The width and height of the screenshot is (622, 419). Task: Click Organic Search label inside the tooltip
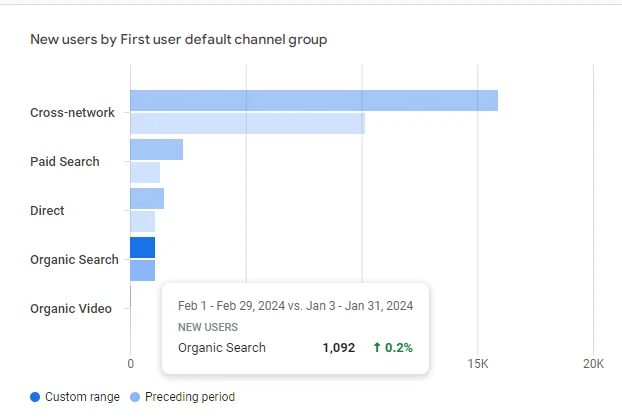point(222,348)
